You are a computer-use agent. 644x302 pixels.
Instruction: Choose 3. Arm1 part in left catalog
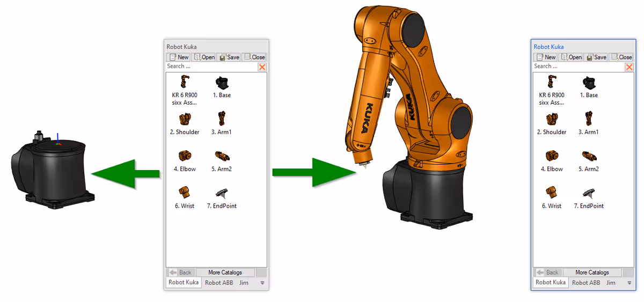222,124
